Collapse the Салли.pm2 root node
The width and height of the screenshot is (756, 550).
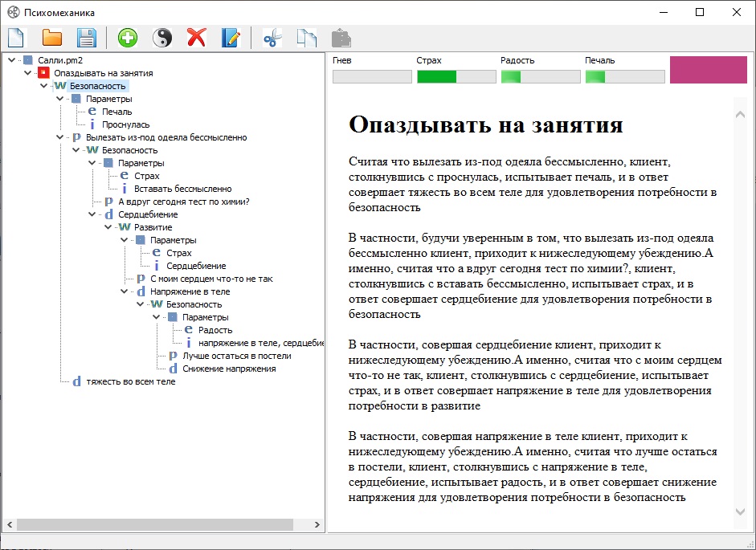click(11, 60)
